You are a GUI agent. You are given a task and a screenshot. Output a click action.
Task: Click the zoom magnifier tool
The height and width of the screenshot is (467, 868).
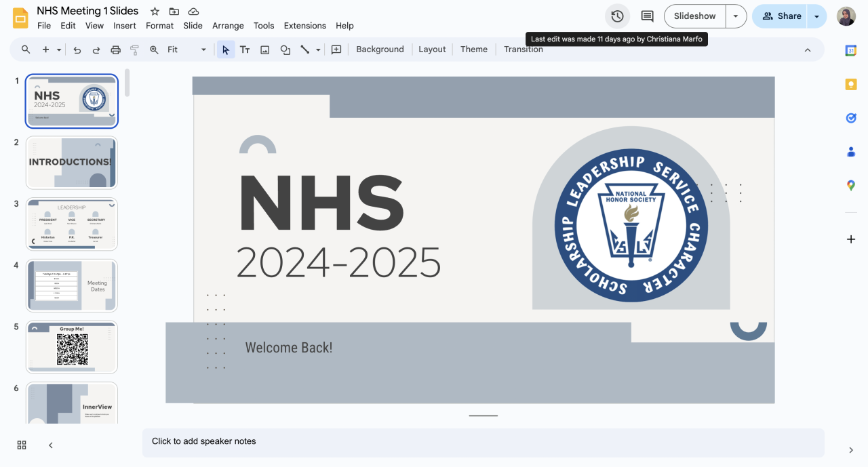pyautogui.click(x=154, y=49)
